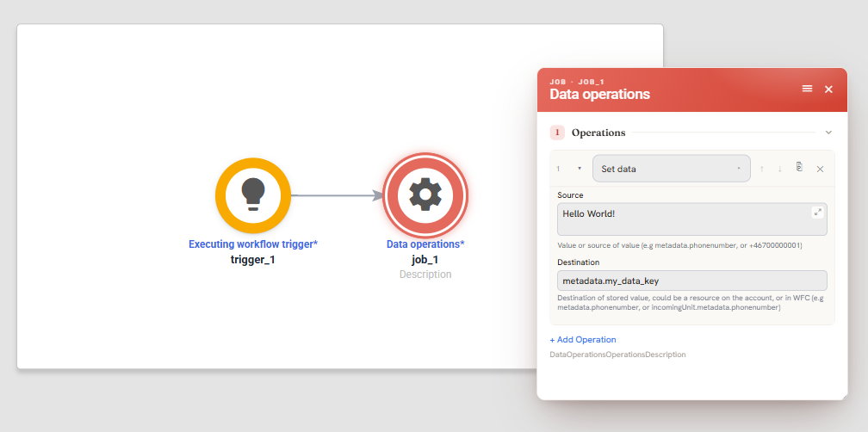Select the lightbulb trigger node icon
The width and height of the screenshot is (868, 432).
pos(253,195)
